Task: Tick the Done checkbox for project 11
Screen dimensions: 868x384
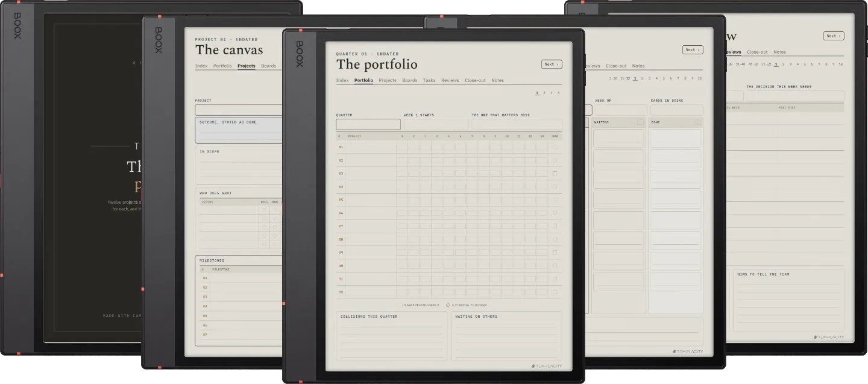Action: (555, 279)
